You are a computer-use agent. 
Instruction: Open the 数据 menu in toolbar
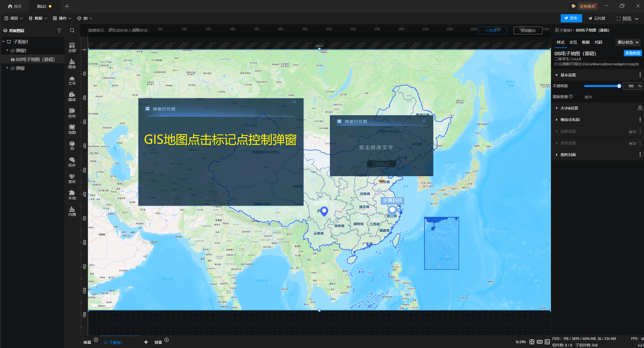pyautogui.click(x=38, y=18)
